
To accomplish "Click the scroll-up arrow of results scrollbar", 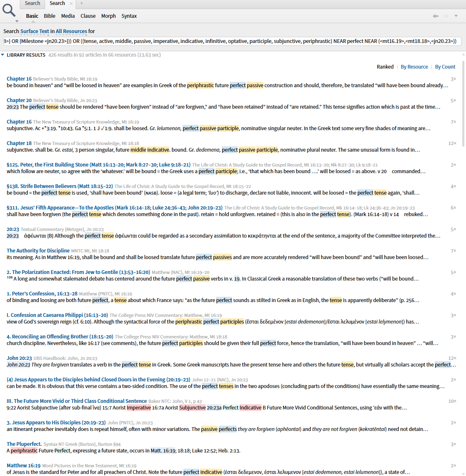I will [x=463, y=55].
